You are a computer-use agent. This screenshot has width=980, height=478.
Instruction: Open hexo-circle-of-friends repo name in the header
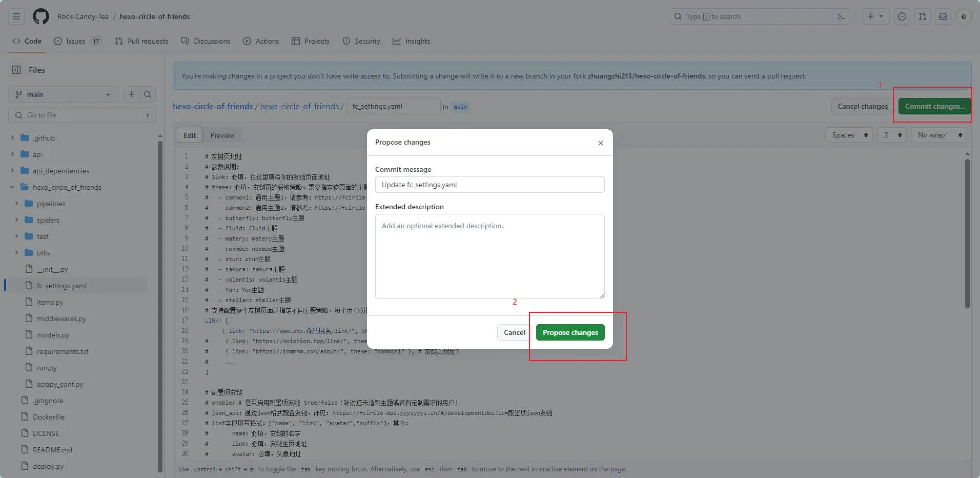pos(155,16)
